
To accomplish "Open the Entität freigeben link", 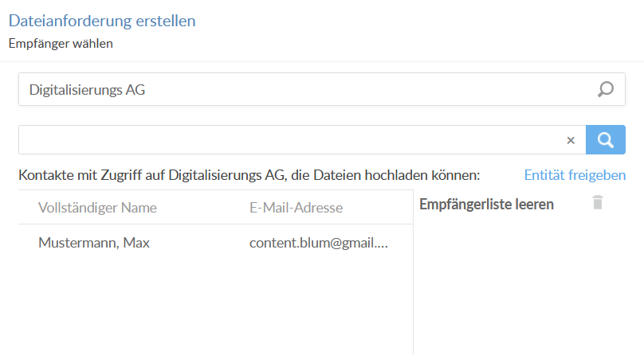I will 575,175.
